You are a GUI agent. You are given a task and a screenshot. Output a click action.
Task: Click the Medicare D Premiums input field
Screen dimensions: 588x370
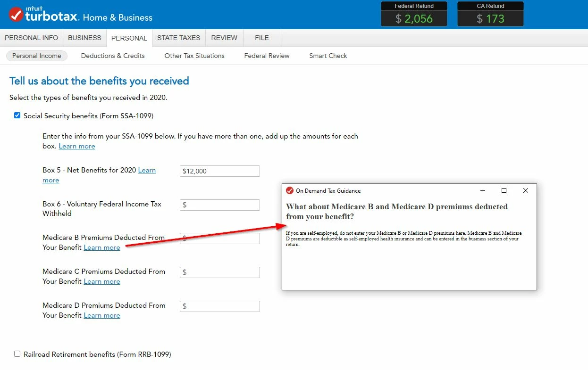coord(220,306)
